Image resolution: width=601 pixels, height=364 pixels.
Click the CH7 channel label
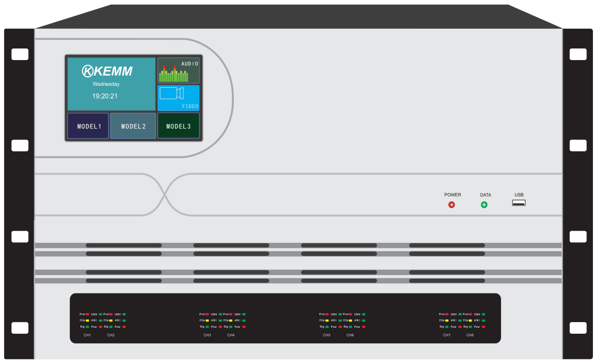tap(446, 335)
